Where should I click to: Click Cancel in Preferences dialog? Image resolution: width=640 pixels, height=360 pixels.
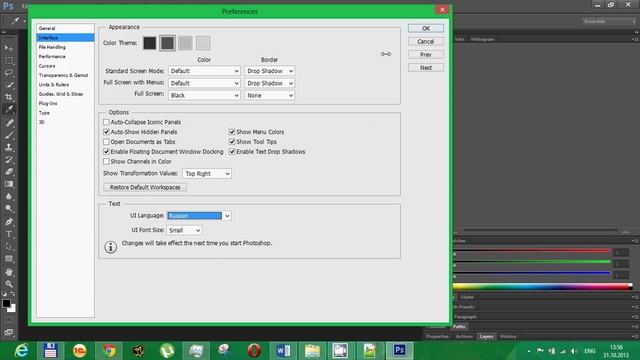coord(426,41)
